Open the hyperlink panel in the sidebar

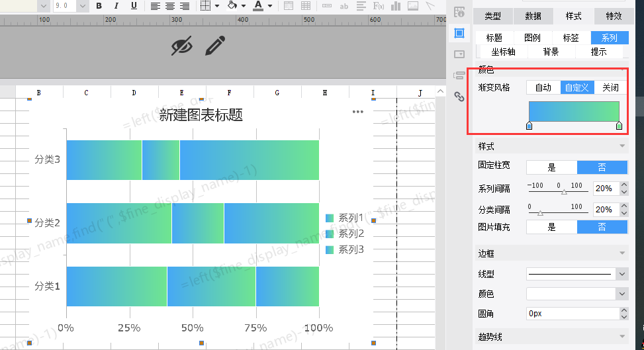click(x=459, y=97)
